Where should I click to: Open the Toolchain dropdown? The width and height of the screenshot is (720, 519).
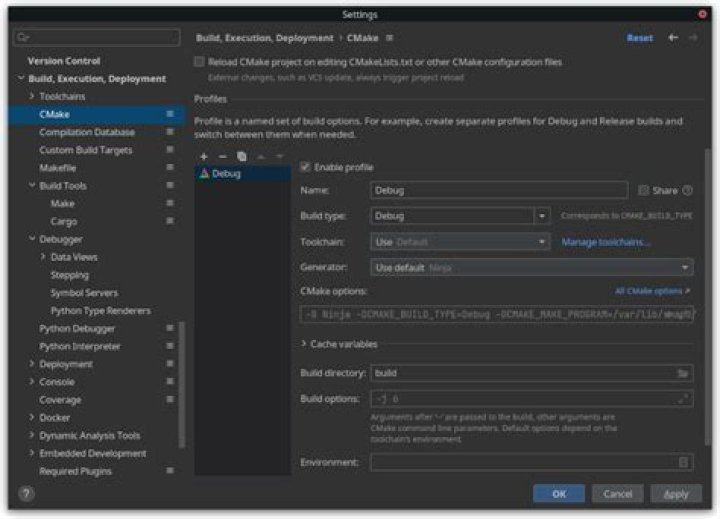click(460, 242)
